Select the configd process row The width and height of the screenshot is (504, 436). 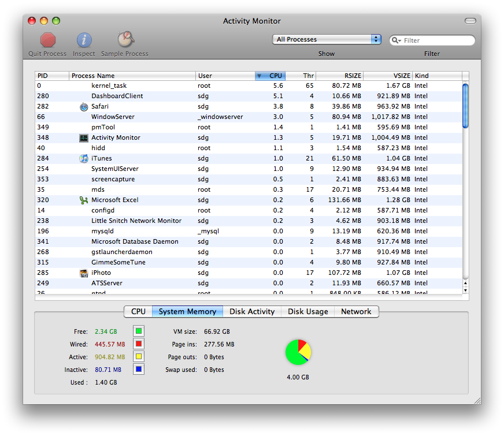[249, 210]
